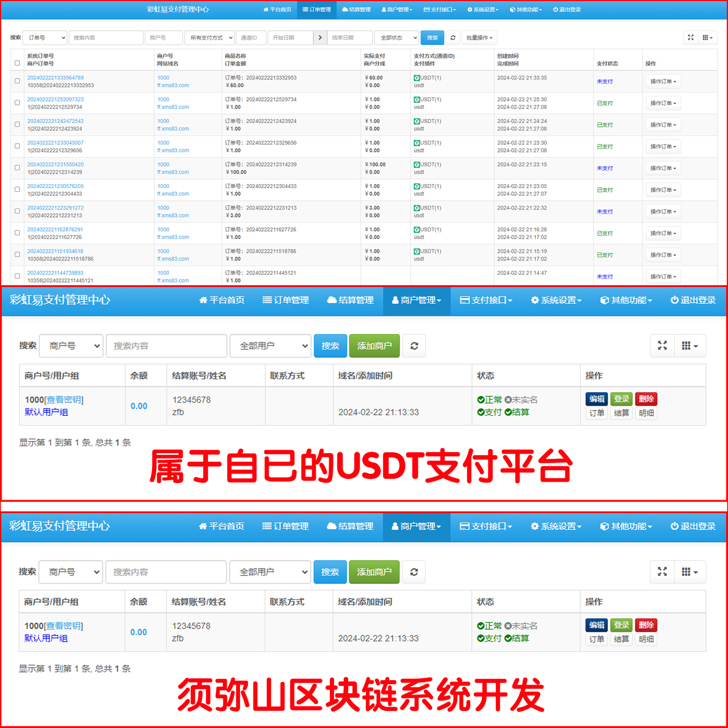Open column grid icon in middle merchant panel
728x728 pixels.
[690, 346]
